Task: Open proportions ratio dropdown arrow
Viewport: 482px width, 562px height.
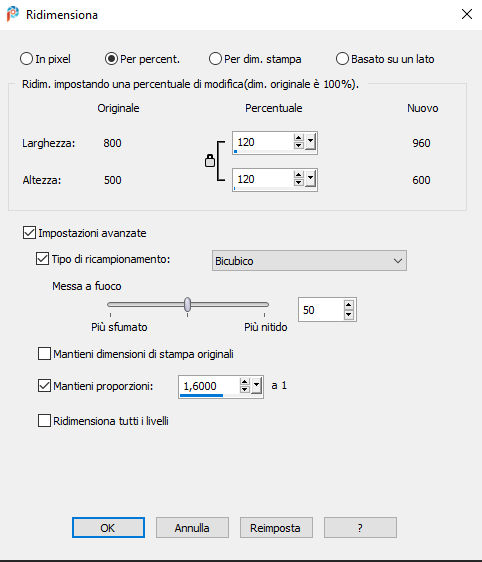Action: pyautogui.click(x=256, y=386)
